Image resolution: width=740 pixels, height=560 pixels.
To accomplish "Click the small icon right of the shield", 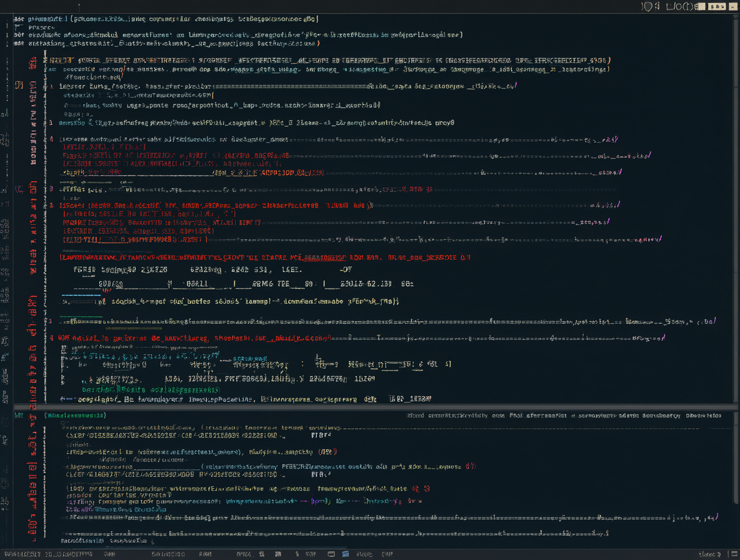I will coord(657,6).
